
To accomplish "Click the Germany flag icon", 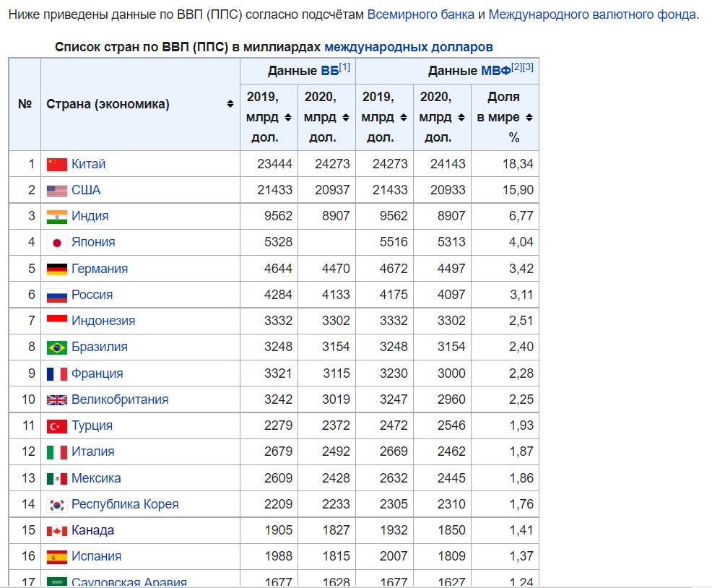I will pos(57,269).
